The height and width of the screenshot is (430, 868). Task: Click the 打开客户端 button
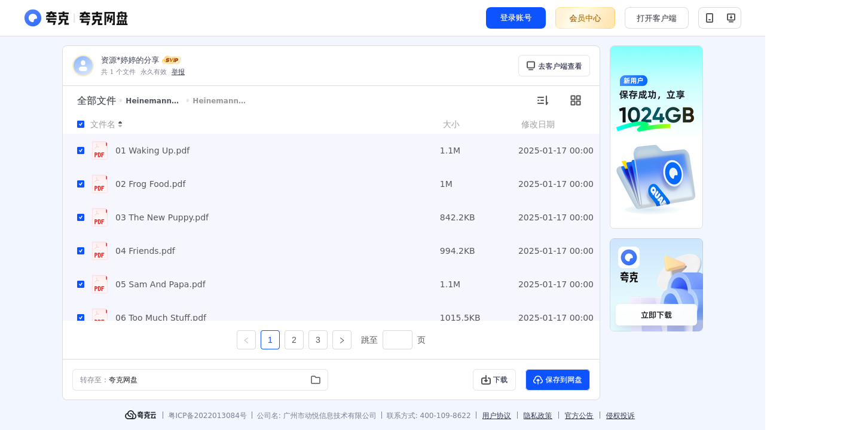[656, 18]
